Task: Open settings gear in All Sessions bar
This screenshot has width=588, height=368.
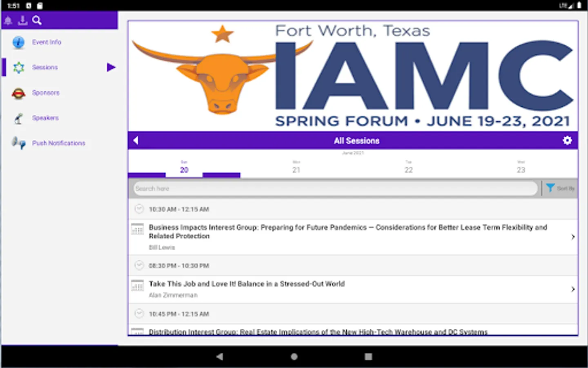Action: click(567, 141)
